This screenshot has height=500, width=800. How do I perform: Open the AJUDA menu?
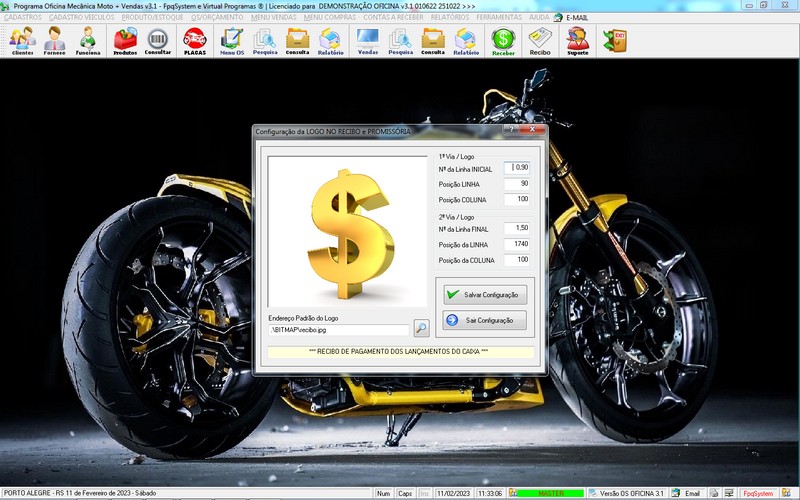point(539,17)
